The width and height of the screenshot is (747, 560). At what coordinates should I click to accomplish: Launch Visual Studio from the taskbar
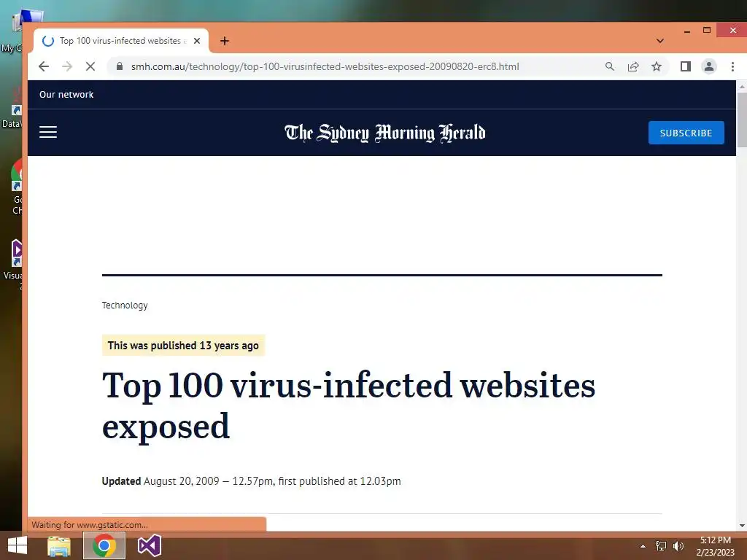(x=149, y=545)
